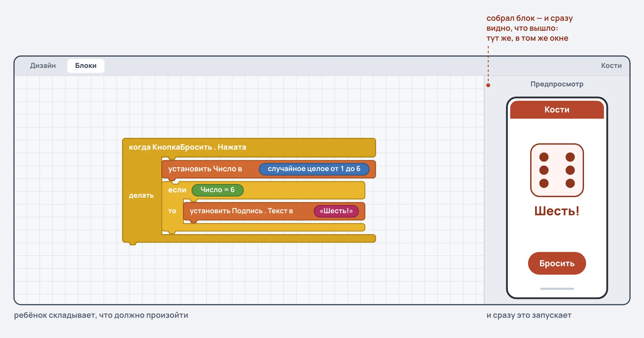Click the dice image showing six dots
The height and width of the screenshot is (338, 644).
point(557,170)
